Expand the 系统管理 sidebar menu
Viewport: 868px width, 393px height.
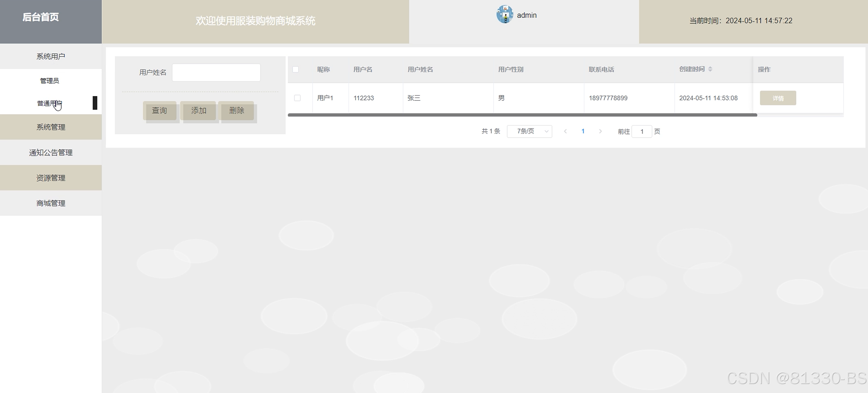tap(51, 127)
